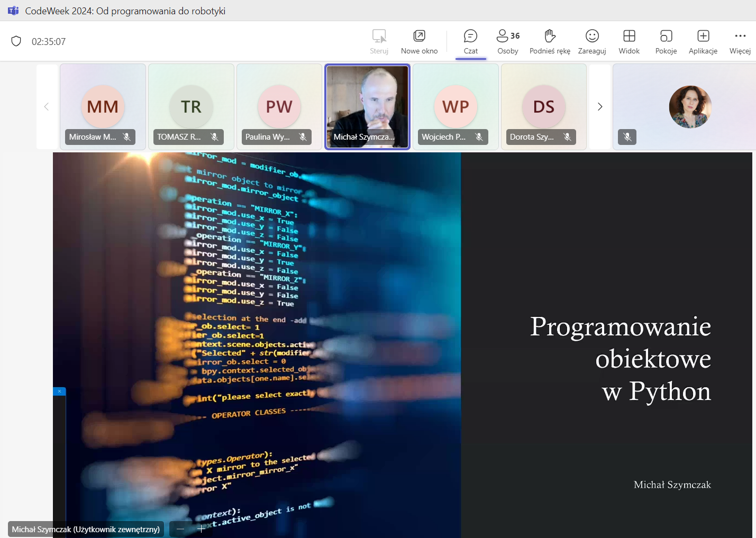Click the Microsoft Teams logo icon
Viewport: 756px width, 538px height.
point(13,11)
